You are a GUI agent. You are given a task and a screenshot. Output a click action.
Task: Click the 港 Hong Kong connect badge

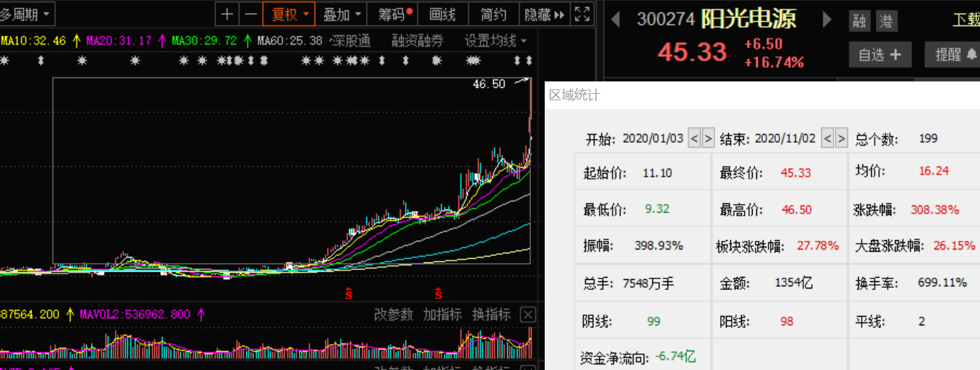pyautogui.click(x=885, y=21)
